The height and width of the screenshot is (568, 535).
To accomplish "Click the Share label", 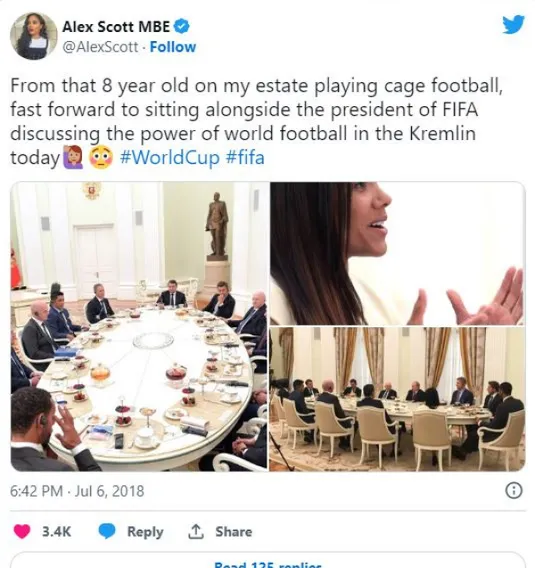I will (234, 531).
